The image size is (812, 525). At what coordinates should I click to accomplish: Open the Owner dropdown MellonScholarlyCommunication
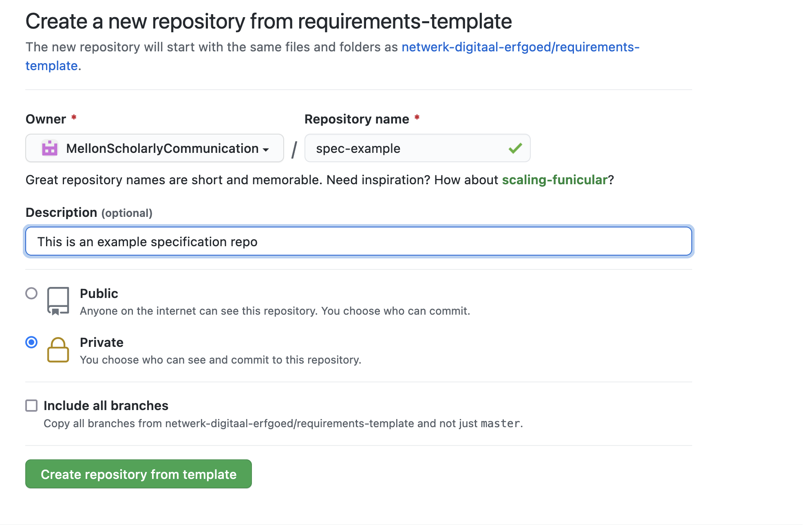tap(154, 148)
